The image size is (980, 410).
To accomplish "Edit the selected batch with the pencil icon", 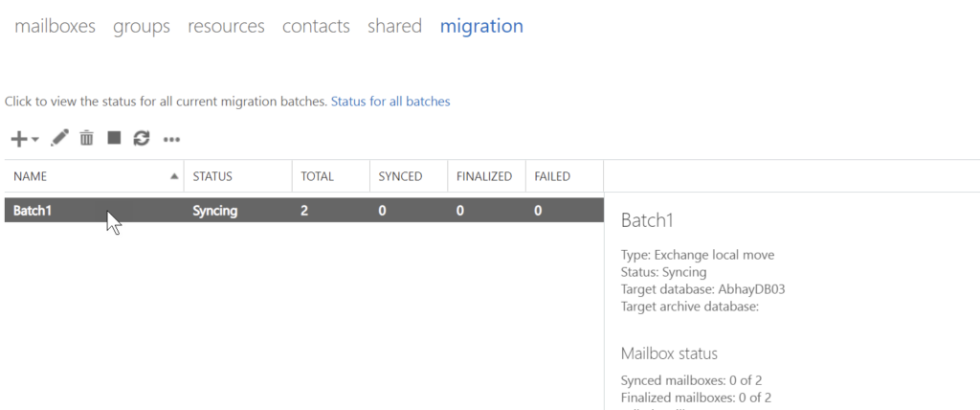I will click(59, 139).
